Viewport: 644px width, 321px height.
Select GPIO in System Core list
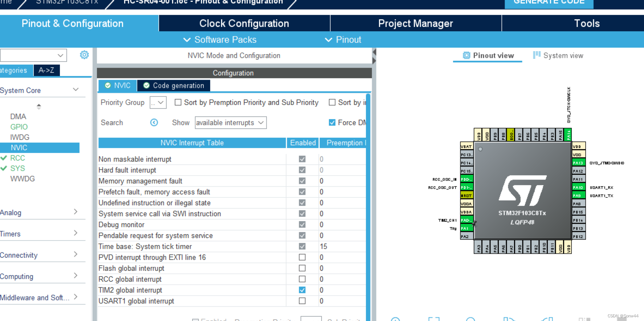tap(19, 127)
